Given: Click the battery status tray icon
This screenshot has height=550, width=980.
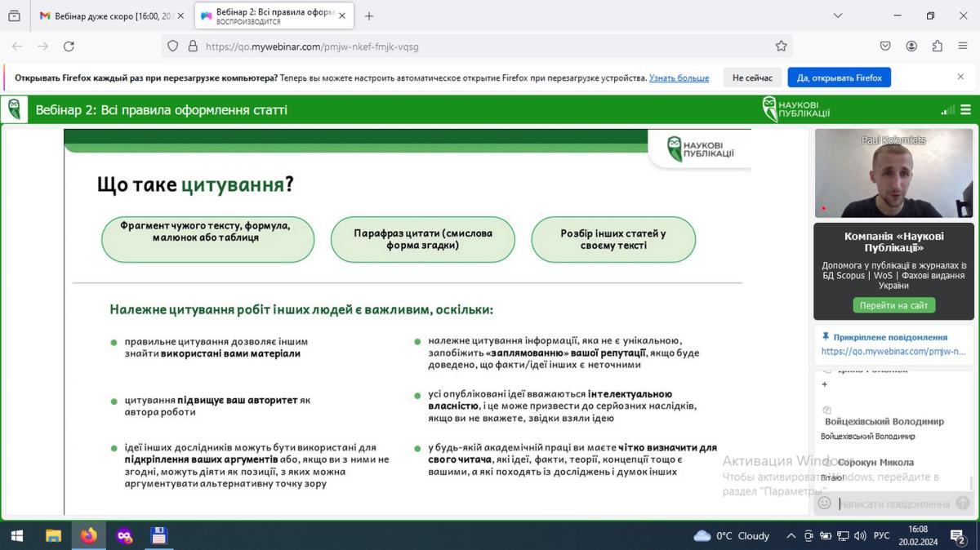Looking at the screenshot, I should (x=826, y=536).
